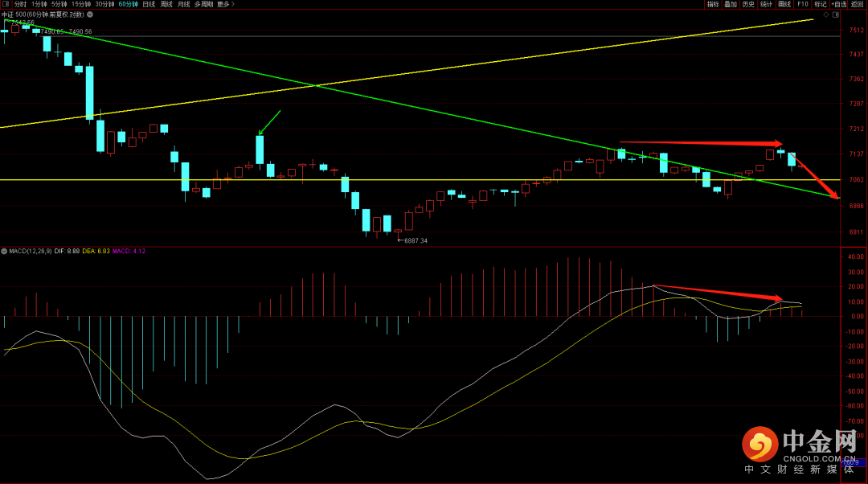Click the DIF: 8.88 value
The width and height of the screenshot is (868, 484).
[x=67, y=252]
